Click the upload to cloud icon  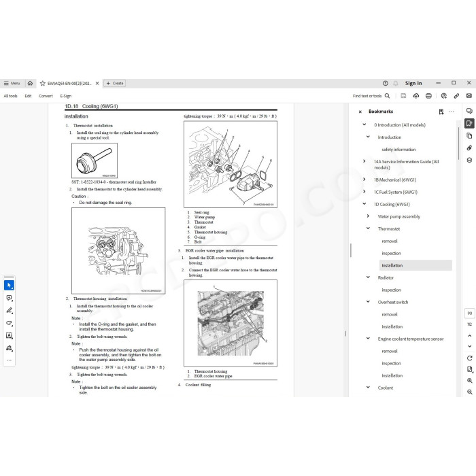coord(416,96)
